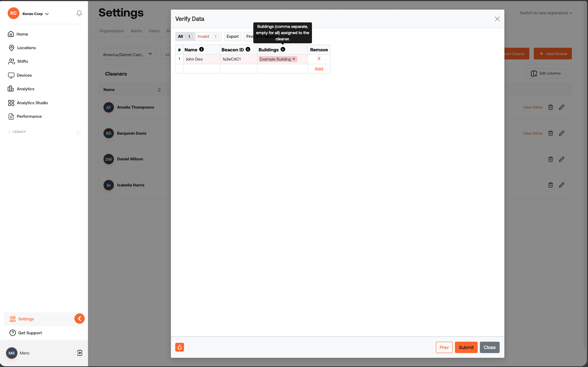Screen dimensions: 588x367
Task: Click the Import Cleaner button
Action: (x=517, y=54)
